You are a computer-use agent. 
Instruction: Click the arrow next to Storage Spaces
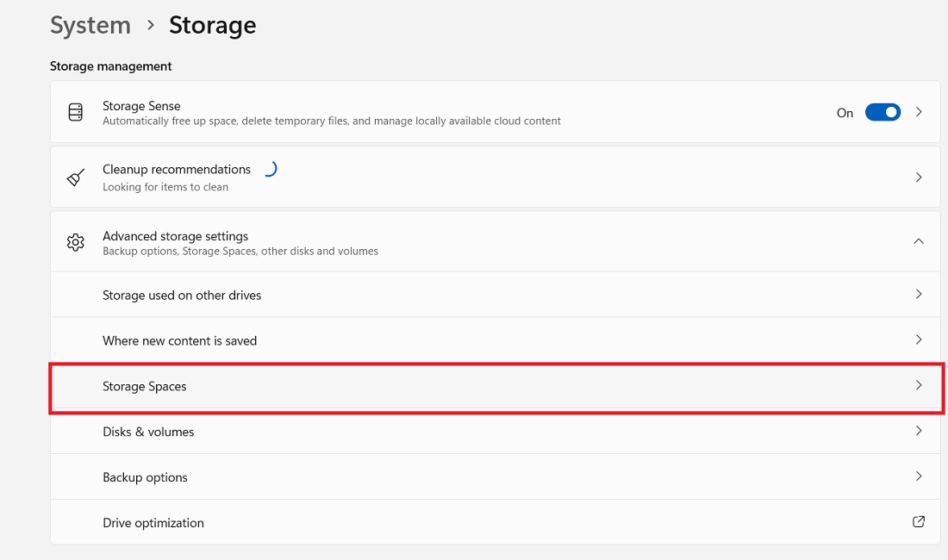[x=918, y=386]
